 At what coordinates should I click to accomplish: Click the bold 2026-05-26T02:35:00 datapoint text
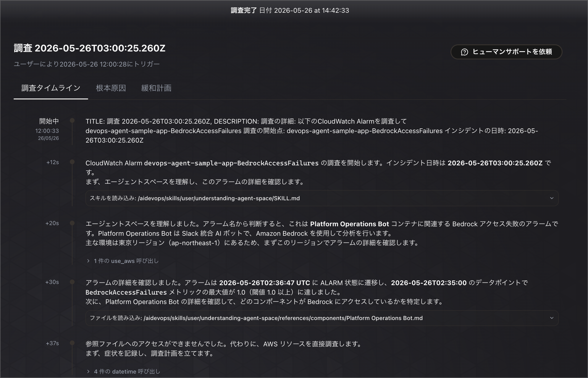click(429, 283)
